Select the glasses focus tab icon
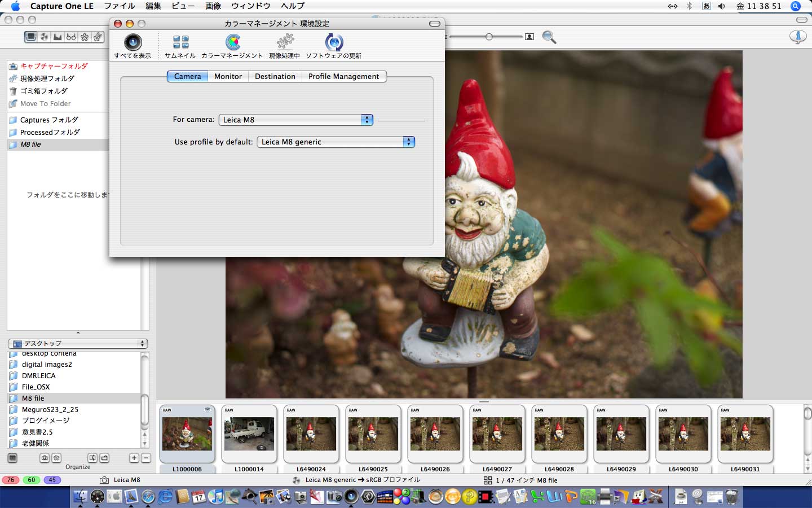Viewport: 812px width, 508px height. 71,37
